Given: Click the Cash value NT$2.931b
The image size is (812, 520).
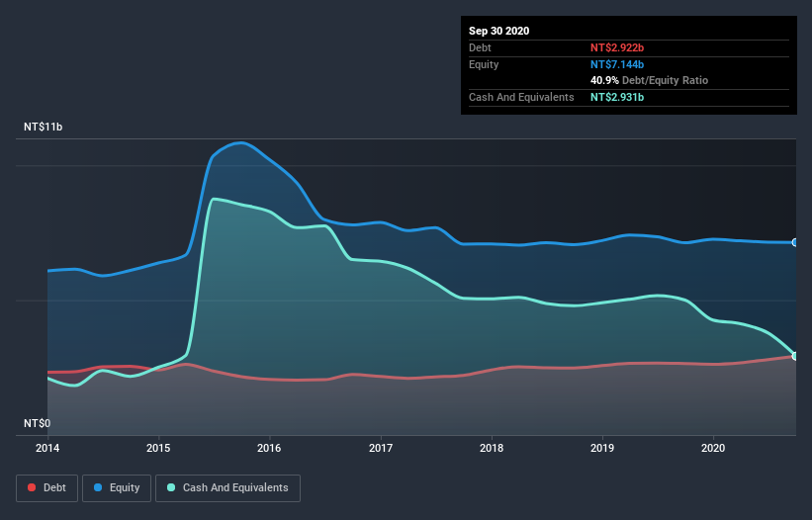Looking at the screenshot, I should tap(617, 97).
